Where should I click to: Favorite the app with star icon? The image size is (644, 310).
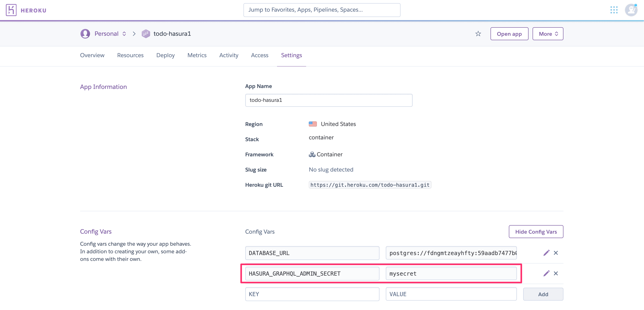pyautogui.click(x=478, y=34)
